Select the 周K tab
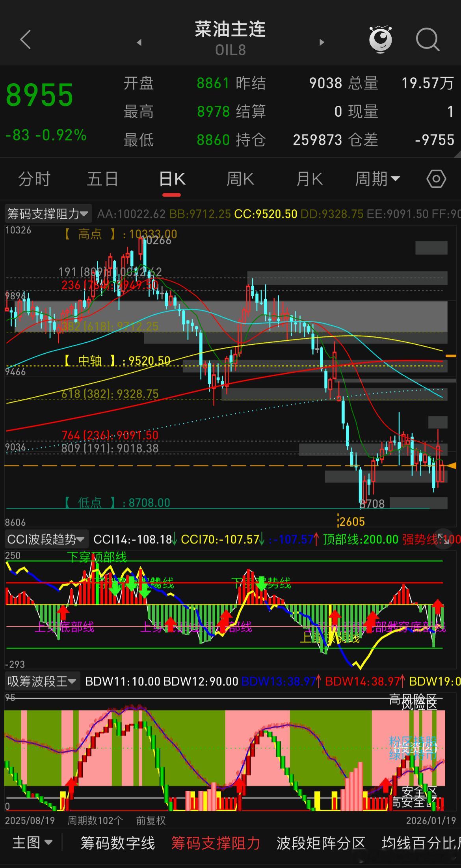This screenshot has width=461, height=868. (x=240, y=179)
